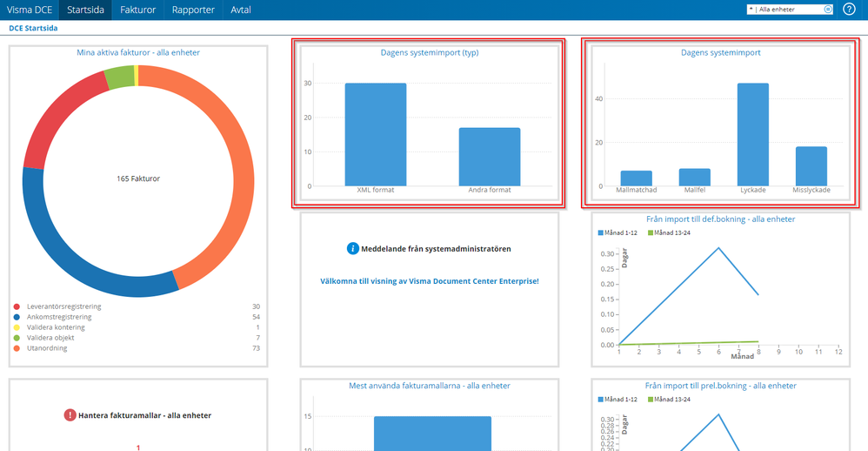Image resolution: width=868 pixels, height=451 pixels.
Task: Open Från import till prel.bokning title
Action: (x=721, y=386)
